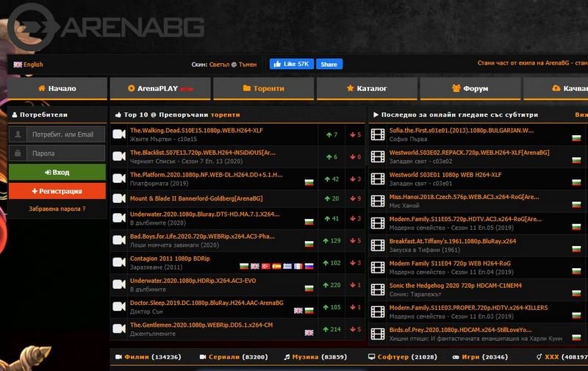Click the Turkish flag on Contagion row
The image size is (588, 371).
[265, 266]
